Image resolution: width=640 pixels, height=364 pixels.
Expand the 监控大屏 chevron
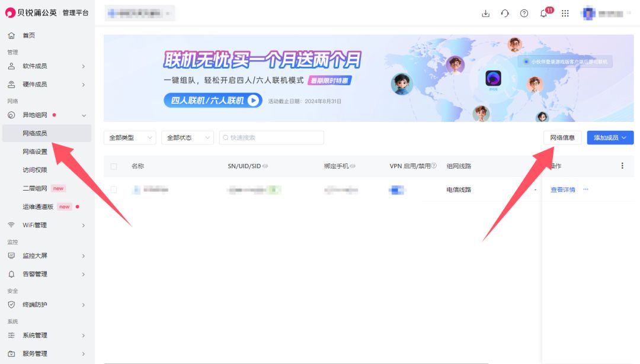[84, 256]
